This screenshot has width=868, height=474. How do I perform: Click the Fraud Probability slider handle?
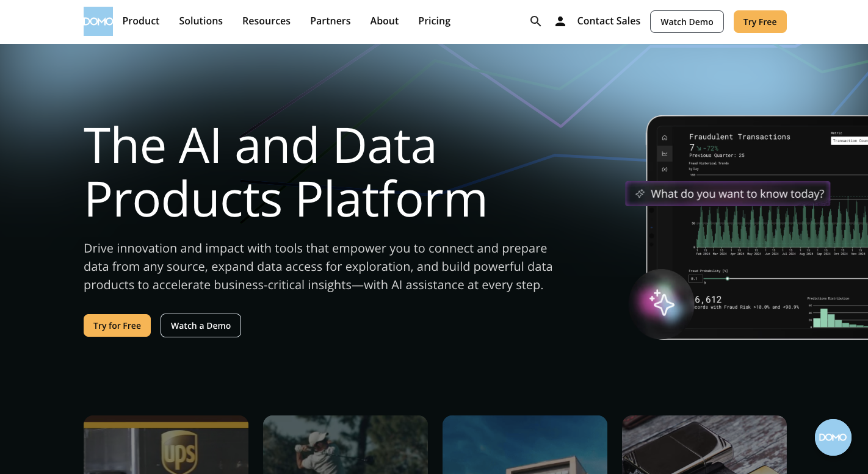[x=728, y=278]
